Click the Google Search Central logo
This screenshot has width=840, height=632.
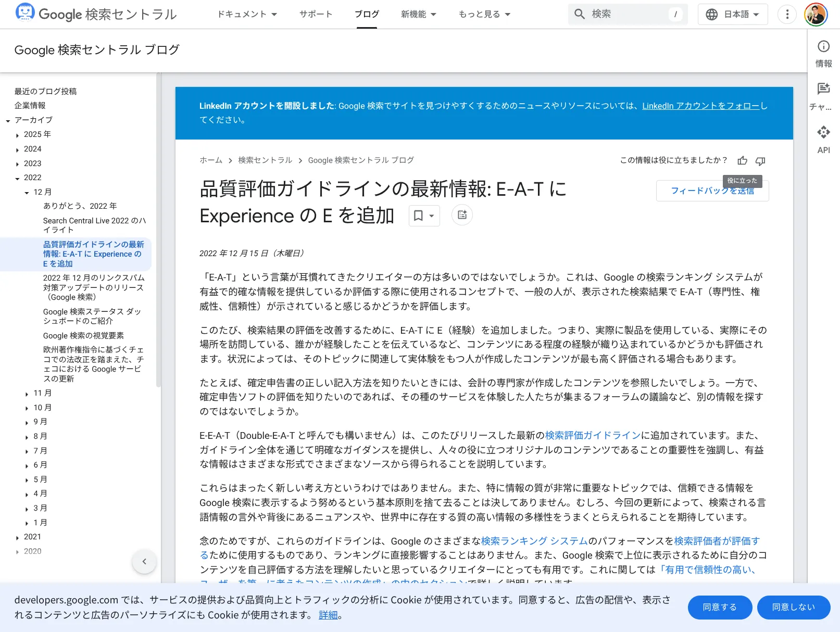click(x=96, y=14)
